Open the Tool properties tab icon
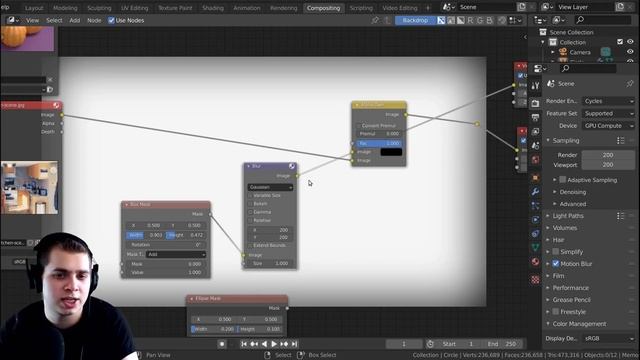 pyautogui.click(x=536, y=86)
